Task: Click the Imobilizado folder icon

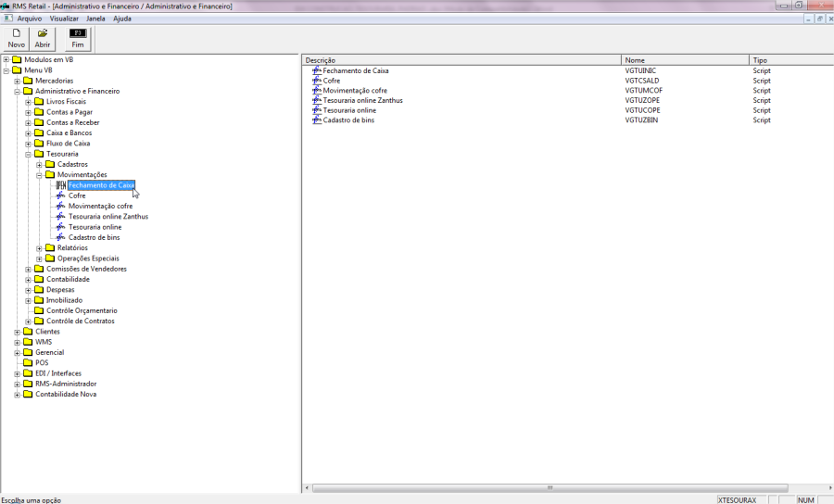Action: point(39,300)
